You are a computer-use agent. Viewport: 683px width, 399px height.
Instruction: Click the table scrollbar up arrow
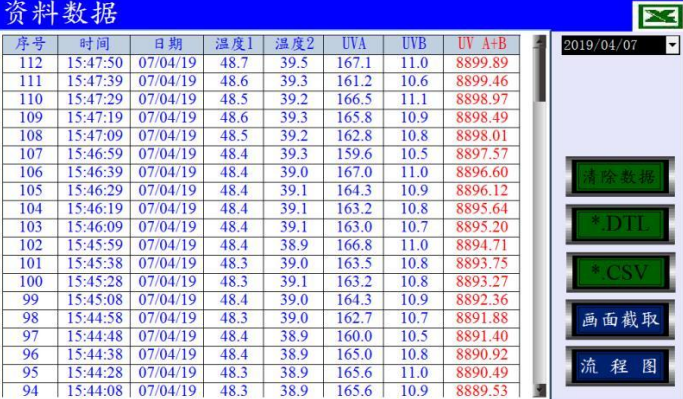click(x=541, y=41)
